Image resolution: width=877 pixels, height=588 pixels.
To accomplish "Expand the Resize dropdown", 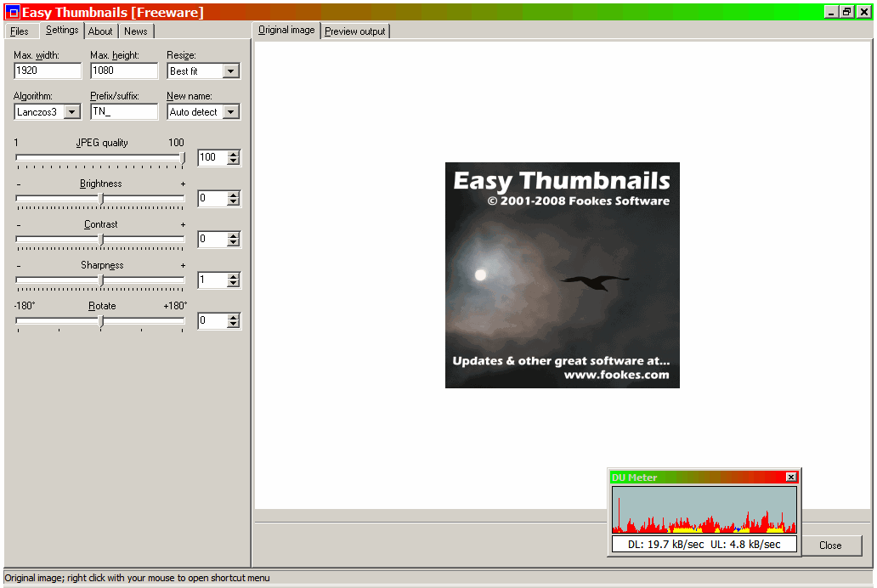I will (230, 71).
